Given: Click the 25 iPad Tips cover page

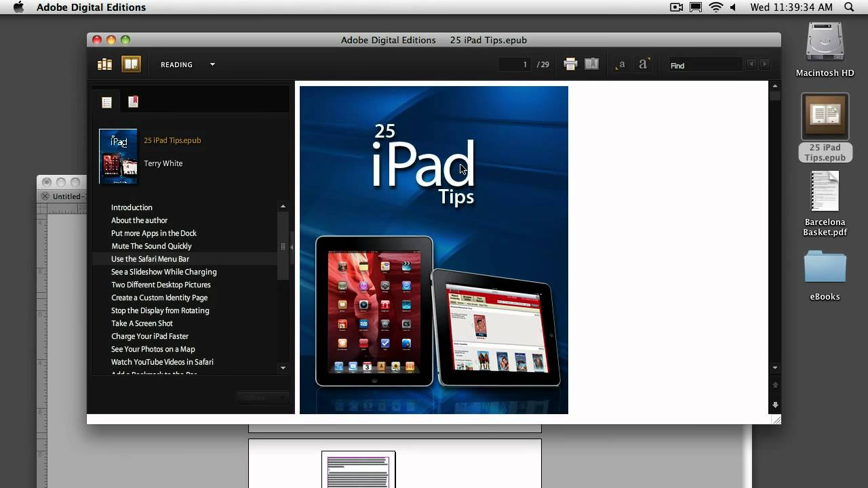Looking at the screenshot, I should pos(433,249).
